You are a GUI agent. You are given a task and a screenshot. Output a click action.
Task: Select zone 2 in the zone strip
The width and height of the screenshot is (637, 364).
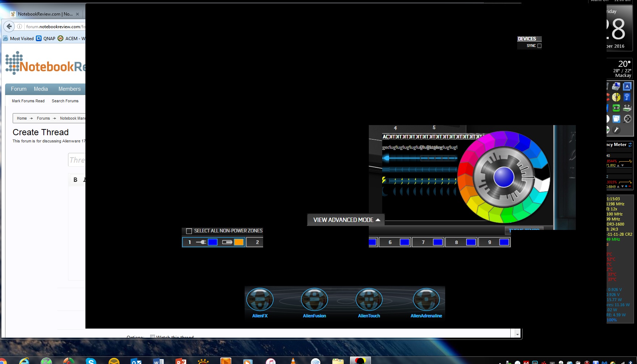point(255,242)
